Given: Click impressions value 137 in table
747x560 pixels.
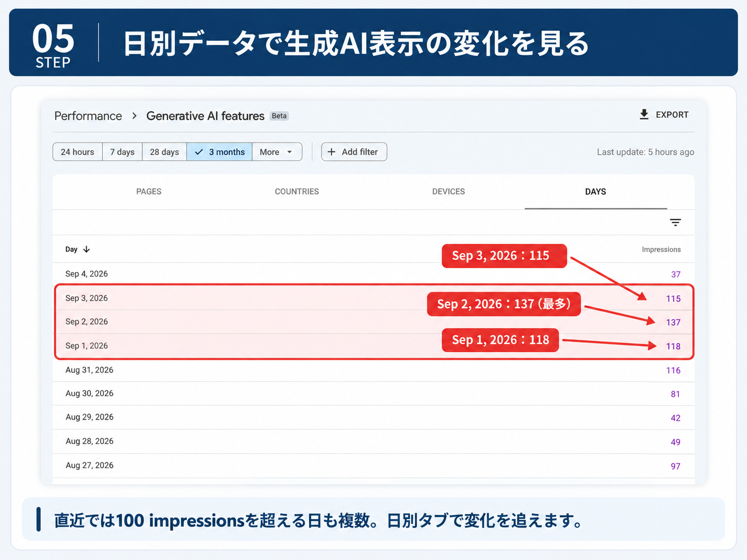Looking at the screenshot, I should click(x=673, y=322).
